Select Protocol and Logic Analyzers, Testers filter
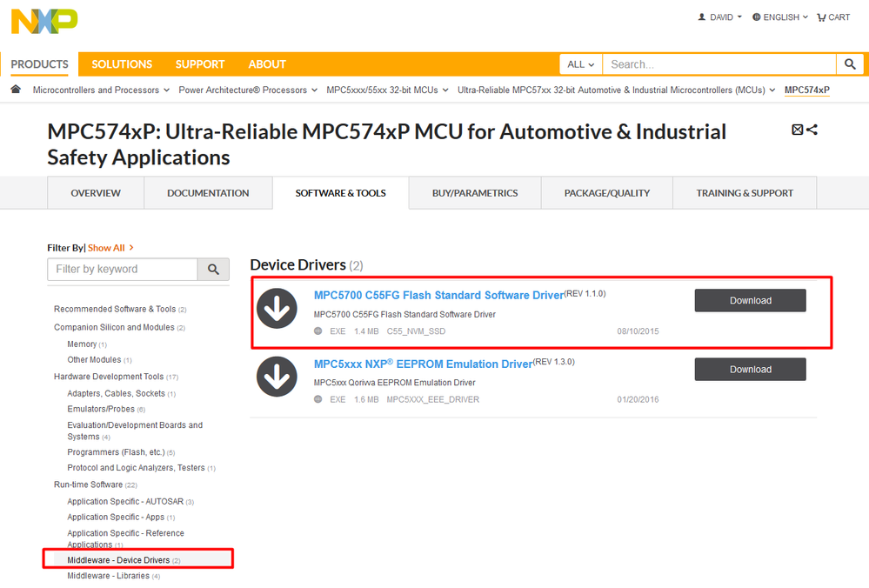Screen dimensions: 869x588 141,468
